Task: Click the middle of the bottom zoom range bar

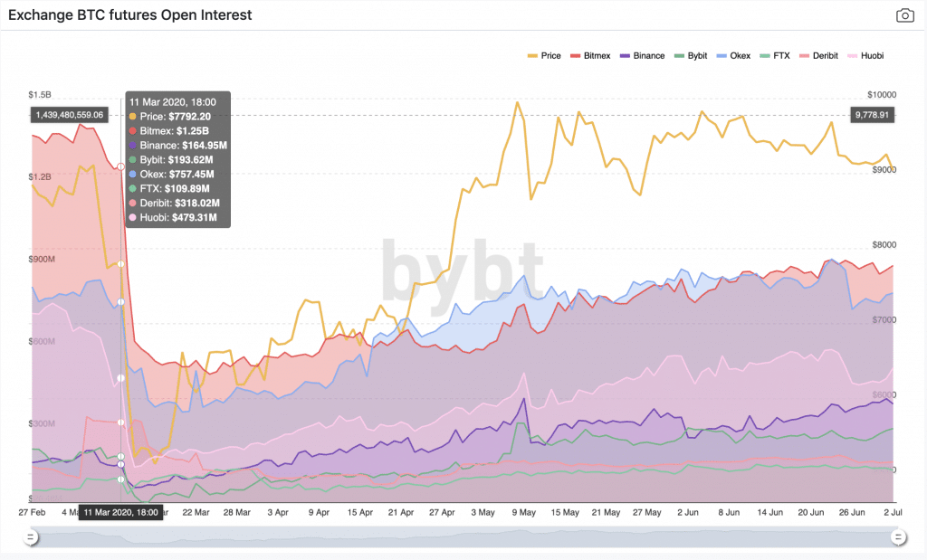Action: pyautogui.click(x=463, y=537)
